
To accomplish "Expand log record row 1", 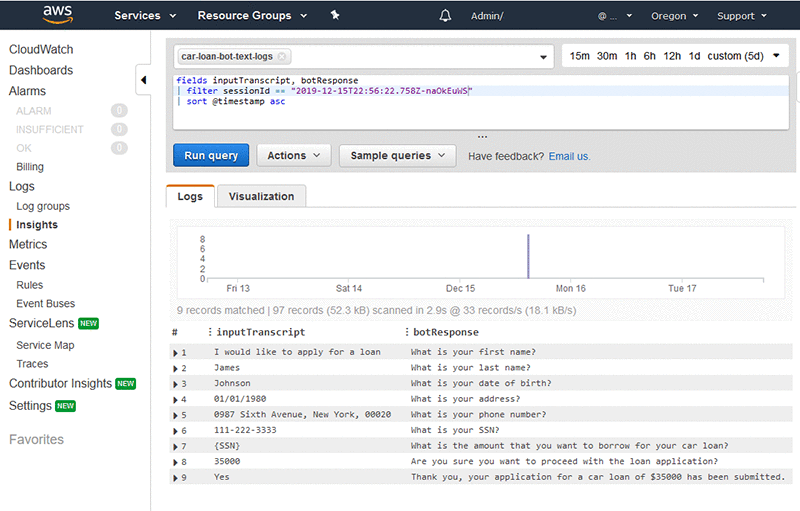I will click(x=175, y=353).
